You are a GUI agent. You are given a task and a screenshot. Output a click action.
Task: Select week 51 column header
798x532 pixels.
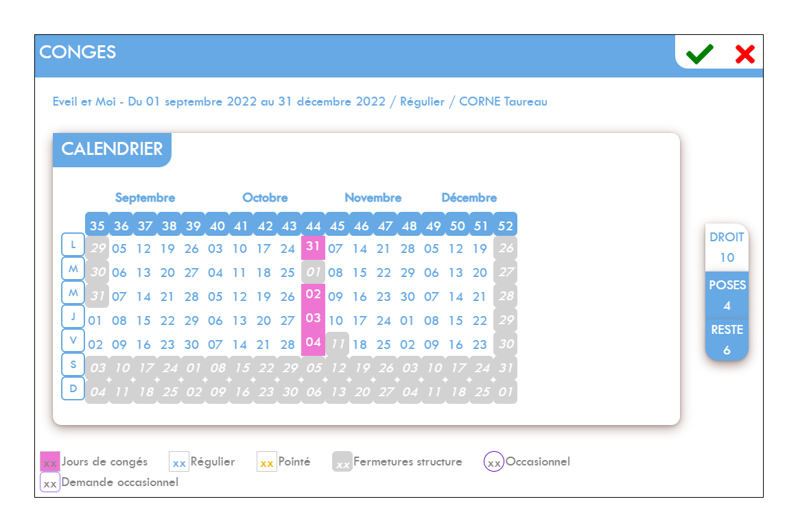click(482, 225)
